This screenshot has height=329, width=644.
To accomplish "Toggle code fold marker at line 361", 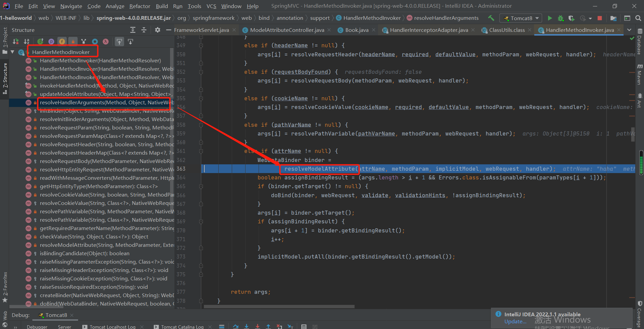I will pyautogui.click(x=201, y=151).
